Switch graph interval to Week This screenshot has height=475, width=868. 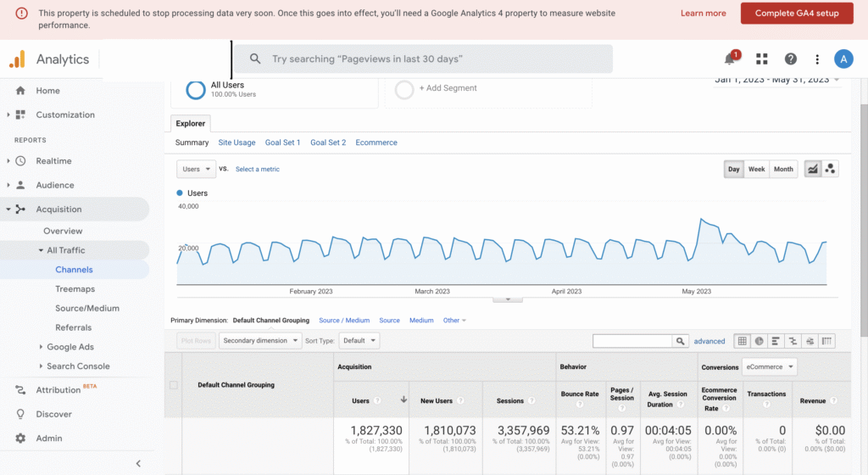pos(756,169)
